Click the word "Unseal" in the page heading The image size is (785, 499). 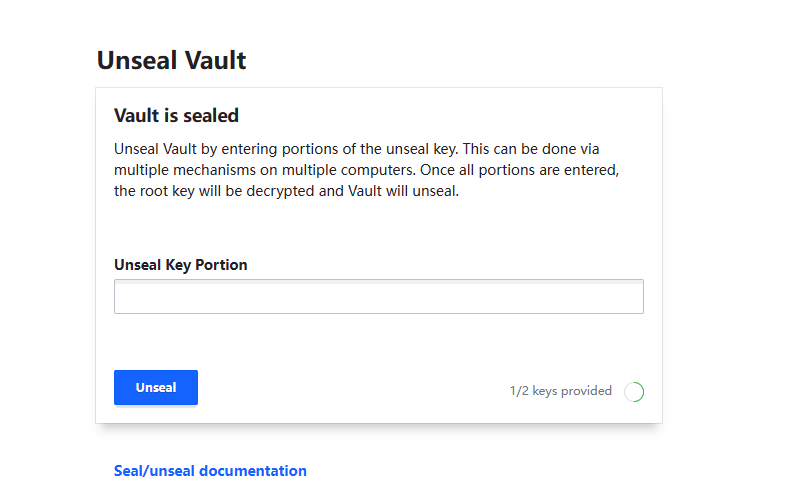click(138, 61)
